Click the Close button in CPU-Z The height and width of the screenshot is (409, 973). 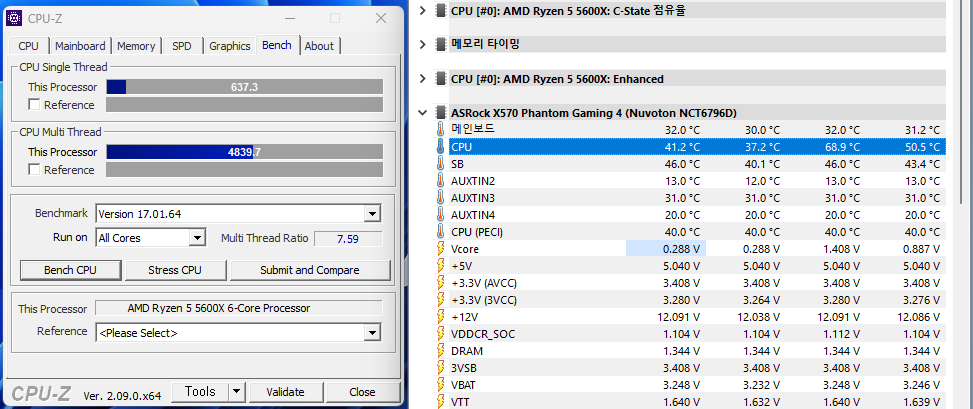362,392
